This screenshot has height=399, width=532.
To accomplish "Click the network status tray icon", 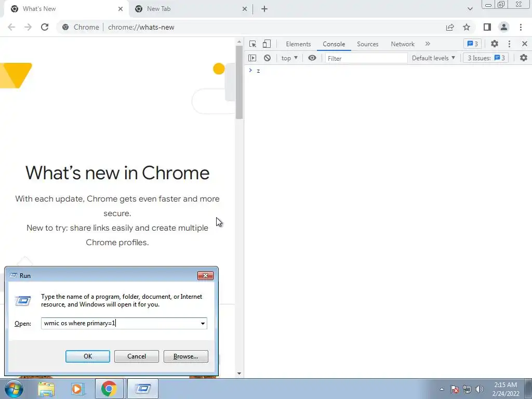I will 467,389.
